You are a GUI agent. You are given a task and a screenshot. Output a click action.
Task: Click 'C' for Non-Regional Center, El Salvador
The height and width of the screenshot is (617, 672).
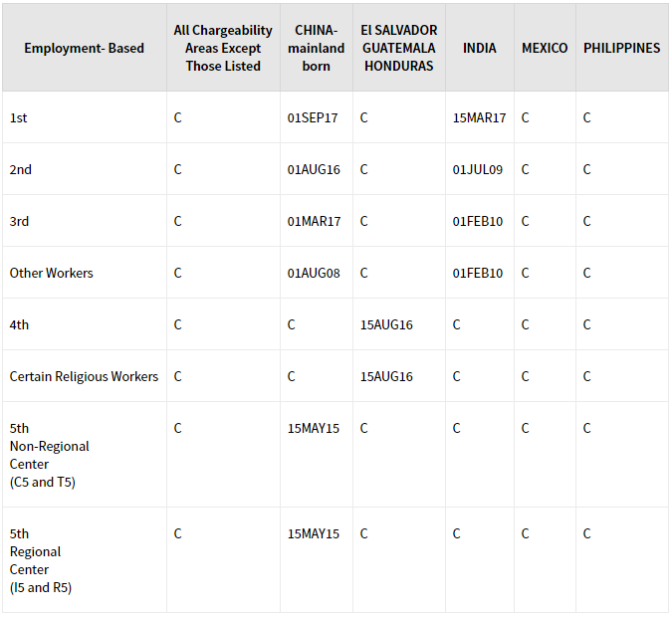(363, 429)
